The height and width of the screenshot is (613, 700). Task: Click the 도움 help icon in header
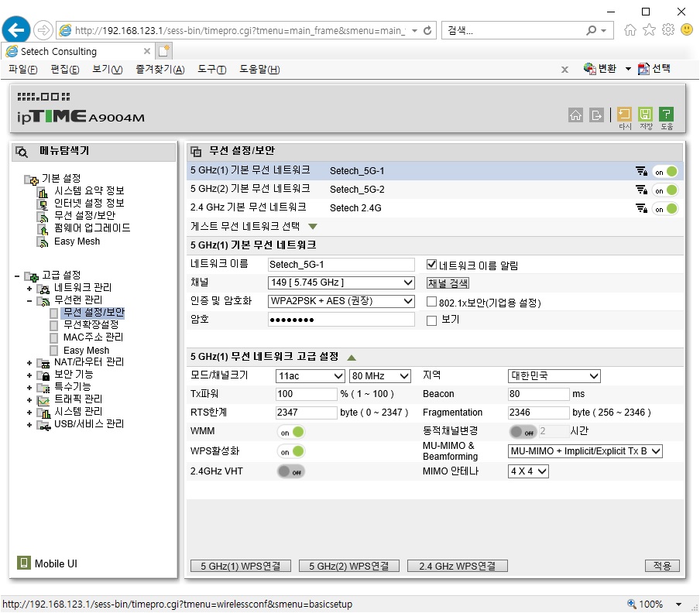[x=666, y=115]
